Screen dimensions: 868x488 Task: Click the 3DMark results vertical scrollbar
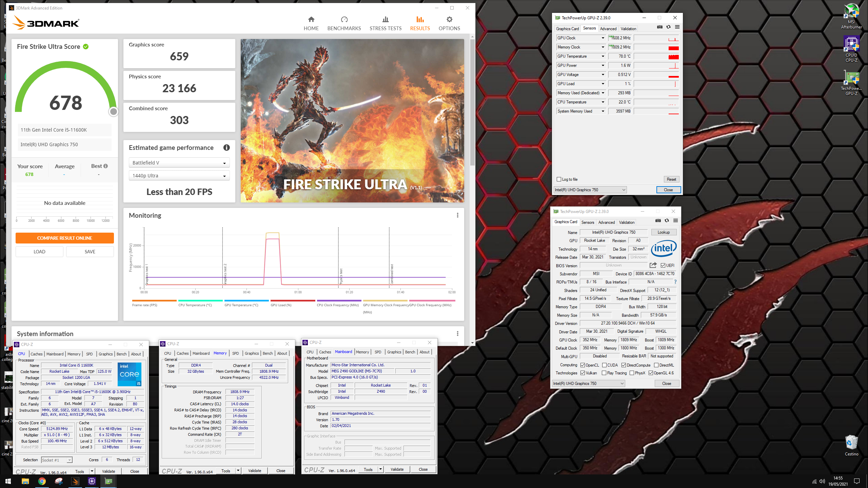[x=472, y=102]
